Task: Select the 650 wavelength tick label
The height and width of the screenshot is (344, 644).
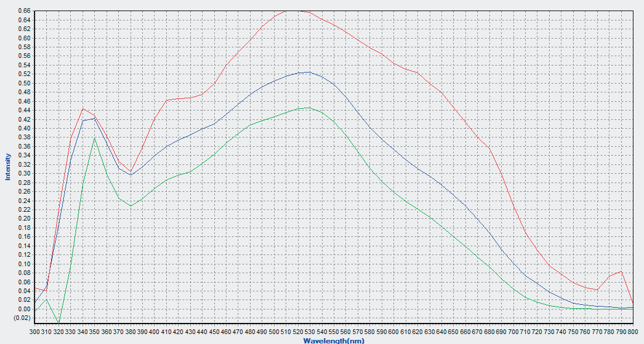Action: pyautogui.click(x=453, y=331)
